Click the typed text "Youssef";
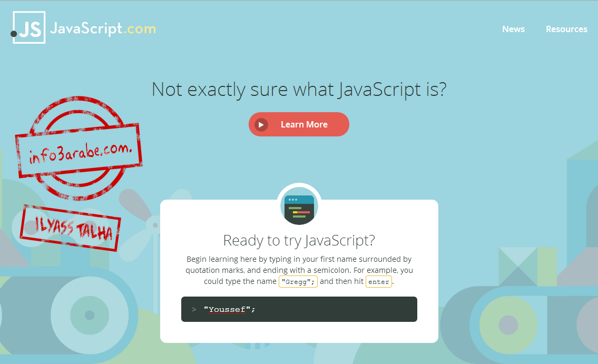The width and height of the screenshot is (598, 364). 229,310
